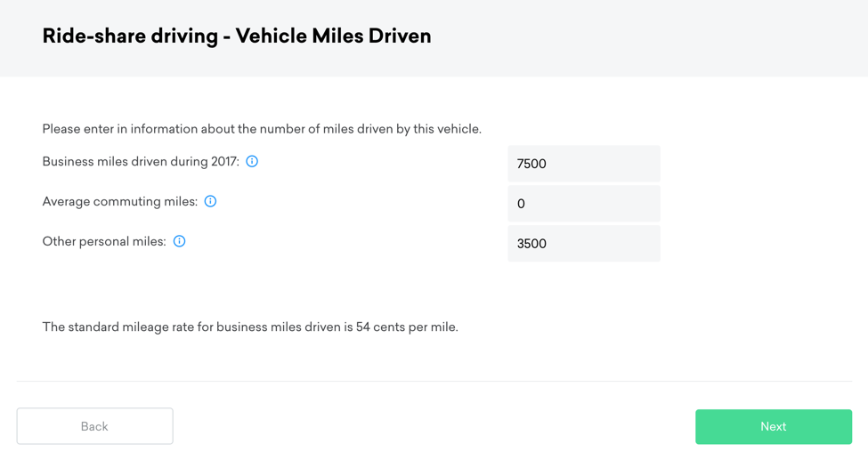868x452 pixels.
Task: Place cursor on the 7500 value
Action: coord(531,164)
